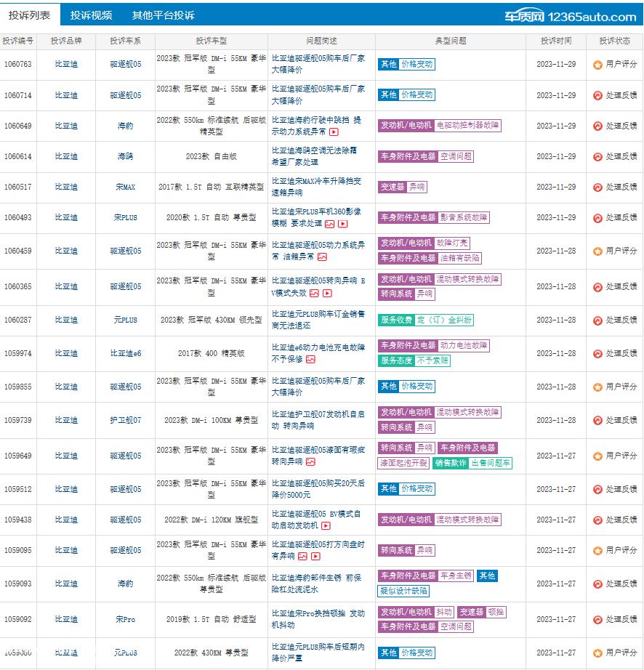Open complaint titled 比亚迪元PLUS购车订金销售商无法退还
This screenshot has height=670, width=644.
(x=318, y=320)
